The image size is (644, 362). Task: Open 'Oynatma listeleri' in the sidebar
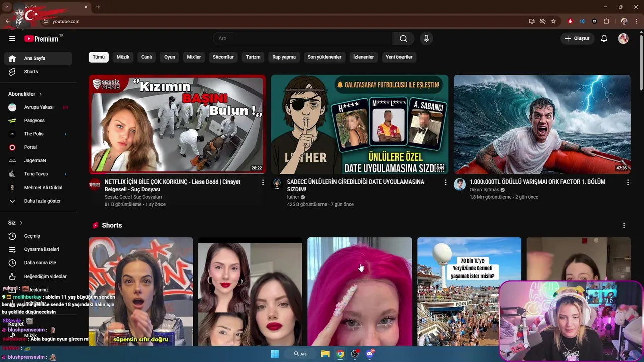click(38, 249)
